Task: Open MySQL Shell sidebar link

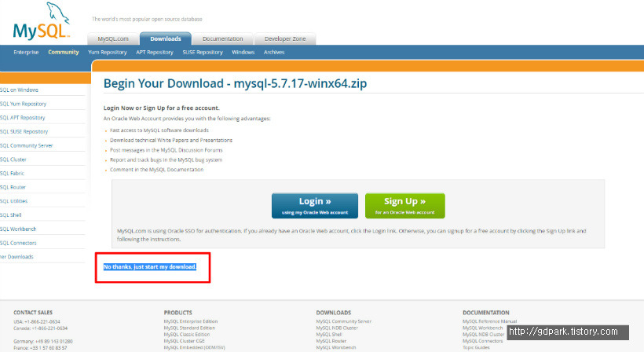Action: [11, 215]
